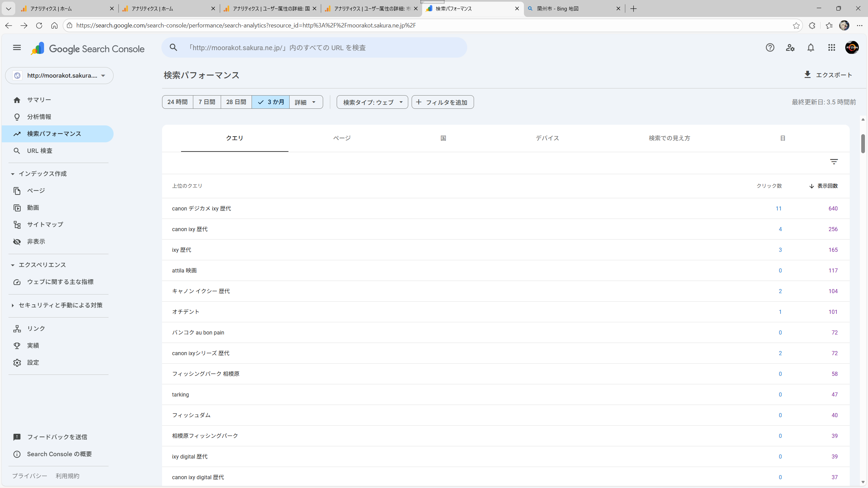
Task: Open the 検索タイプ: ウェブ dropdown
Action: click(x=372, y=102)
